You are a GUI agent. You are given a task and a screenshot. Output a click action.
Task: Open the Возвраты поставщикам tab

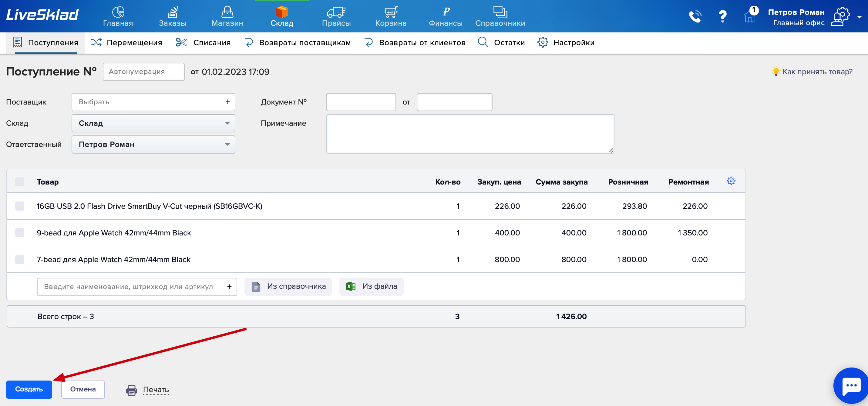pyautogui.click(x=298, y=42)
